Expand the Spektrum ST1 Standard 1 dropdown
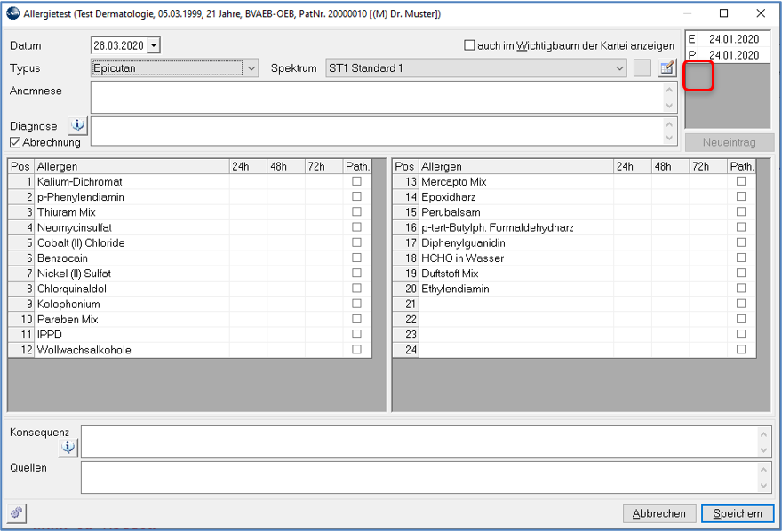 click(619, 68)
